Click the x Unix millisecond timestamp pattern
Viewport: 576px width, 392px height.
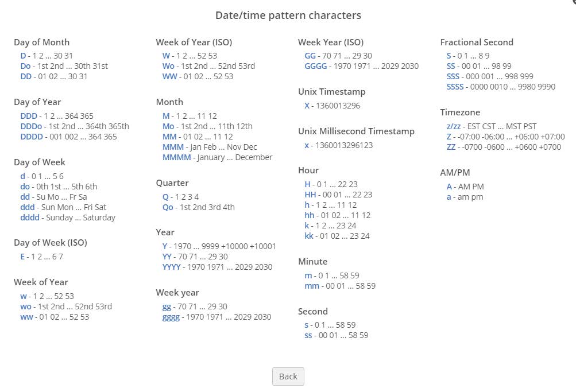[x=308, y=145]
